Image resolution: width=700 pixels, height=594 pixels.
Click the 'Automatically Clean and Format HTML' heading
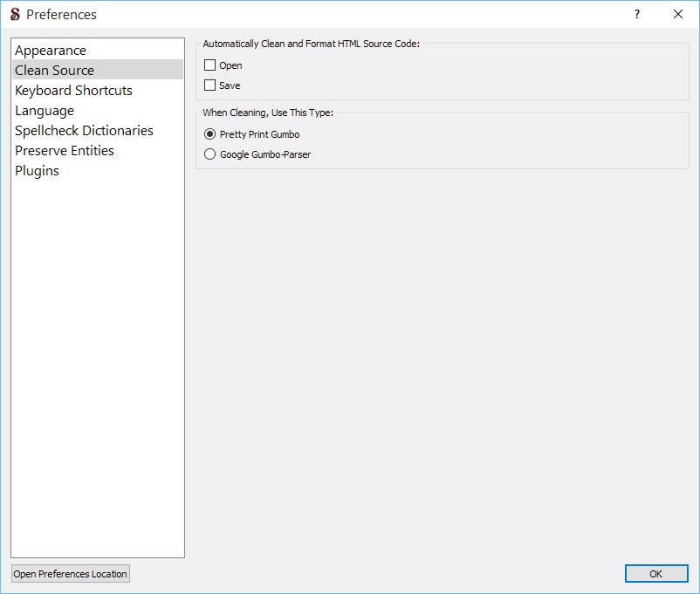click(311, 44)
